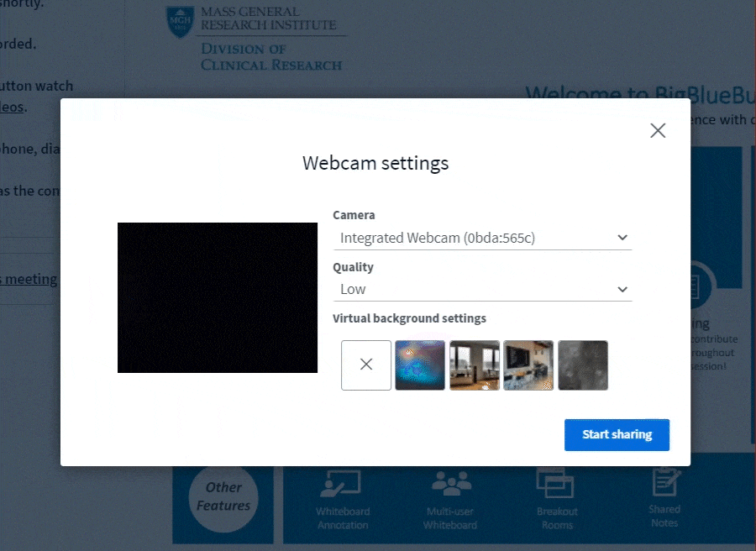Click the Start sharing button

(617, 434)
